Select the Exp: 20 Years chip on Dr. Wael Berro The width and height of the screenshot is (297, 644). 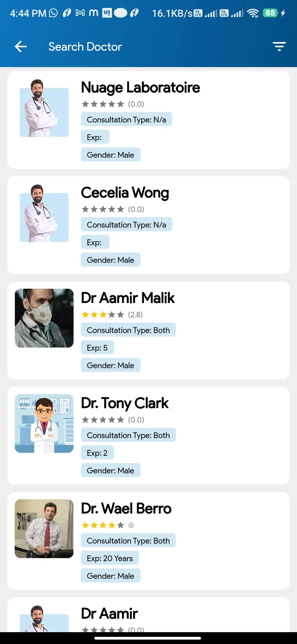[110, 558]
